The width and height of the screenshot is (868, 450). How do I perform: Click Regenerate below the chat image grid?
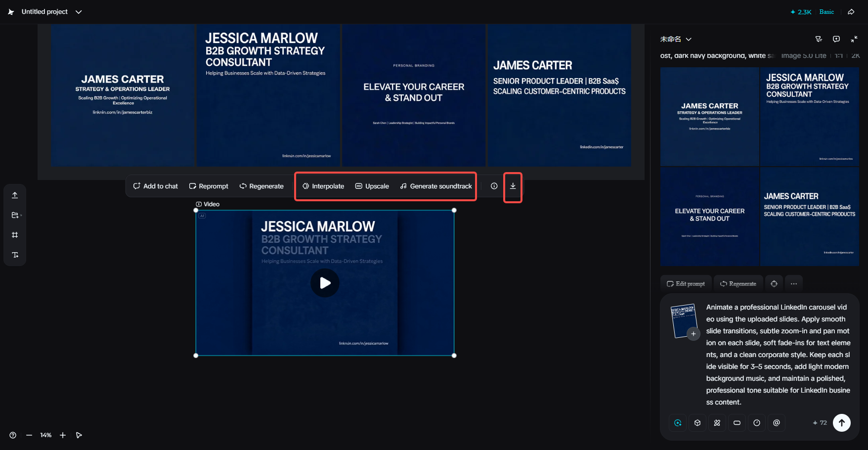coord(738,284)
